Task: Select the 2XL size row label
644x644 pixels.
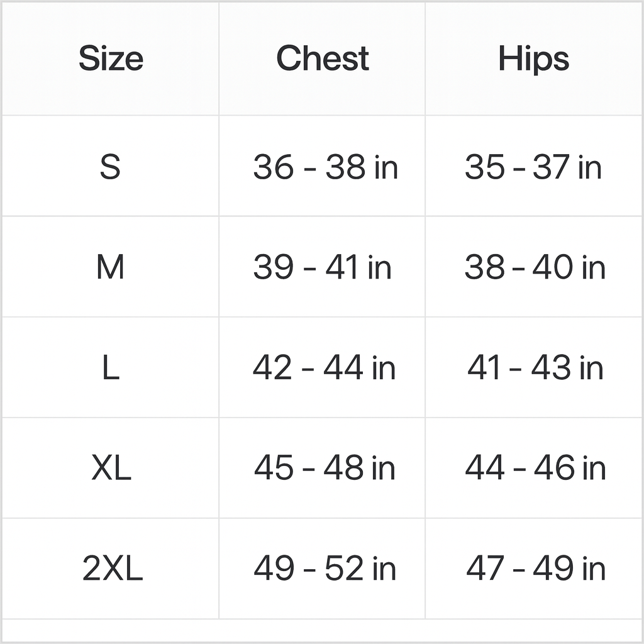Action: [113, 569]
